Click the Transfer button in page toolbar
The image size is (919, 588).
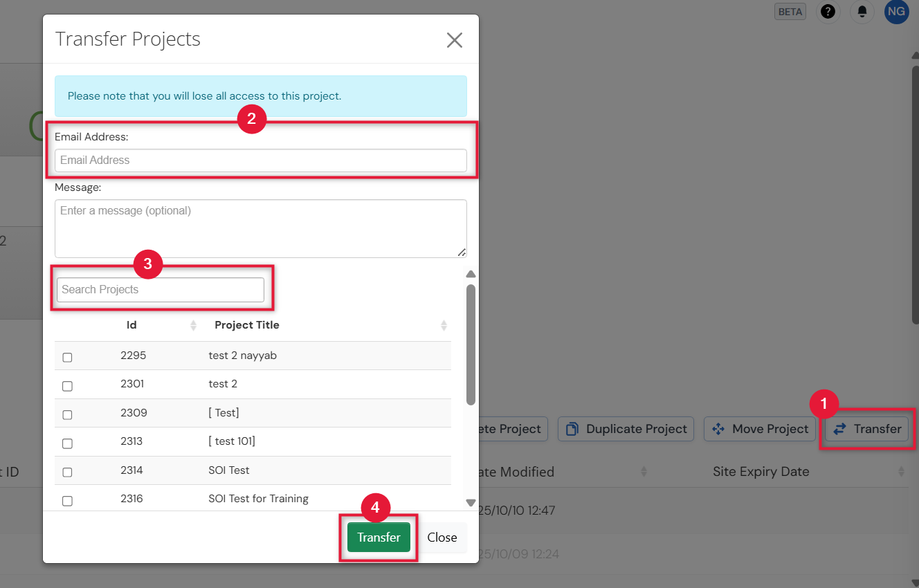click(x=867, y=429)
